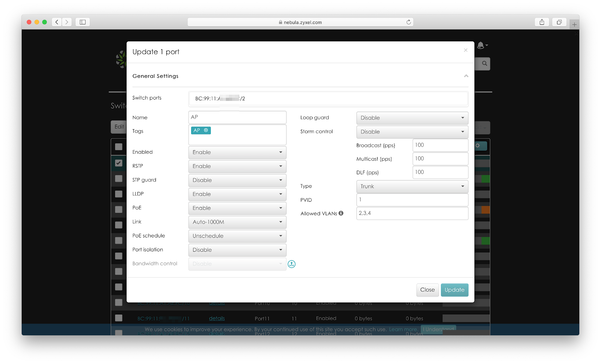Close the Update port dialog with X
601x364 pixels.
465,50
